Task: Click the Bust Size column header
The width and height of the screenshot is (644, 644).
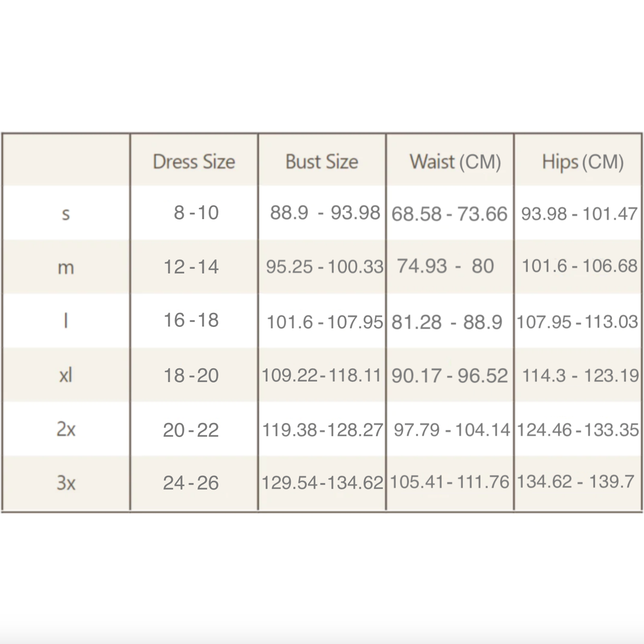Action: 322,162
